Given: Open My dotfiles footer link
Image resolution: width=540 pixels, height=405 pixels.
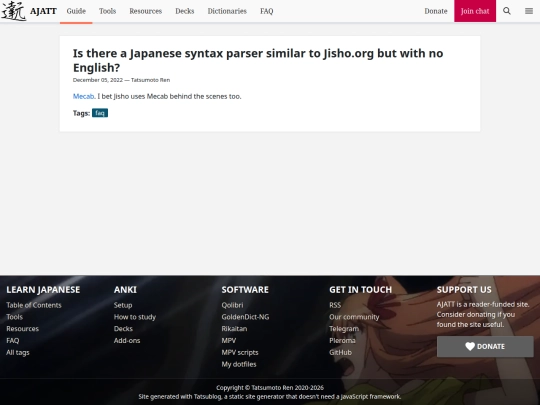Looking at the screenshot, I should pyautogui.click(x=239, y=364).
